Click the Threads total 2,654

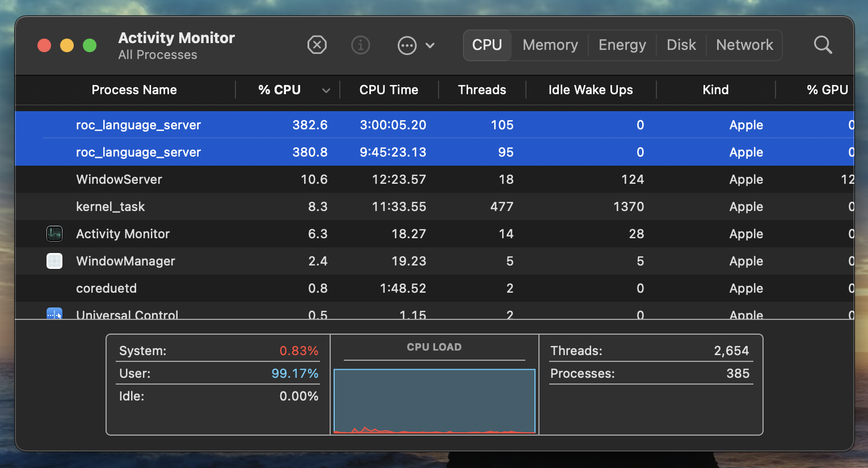click(731, 351)
